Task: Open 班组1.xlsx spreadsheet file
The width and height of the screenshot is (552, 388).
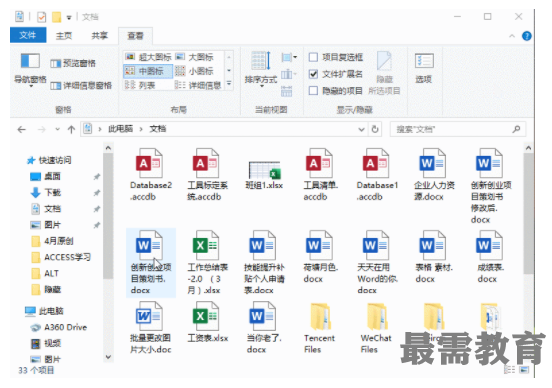Action: click(264, 175)
